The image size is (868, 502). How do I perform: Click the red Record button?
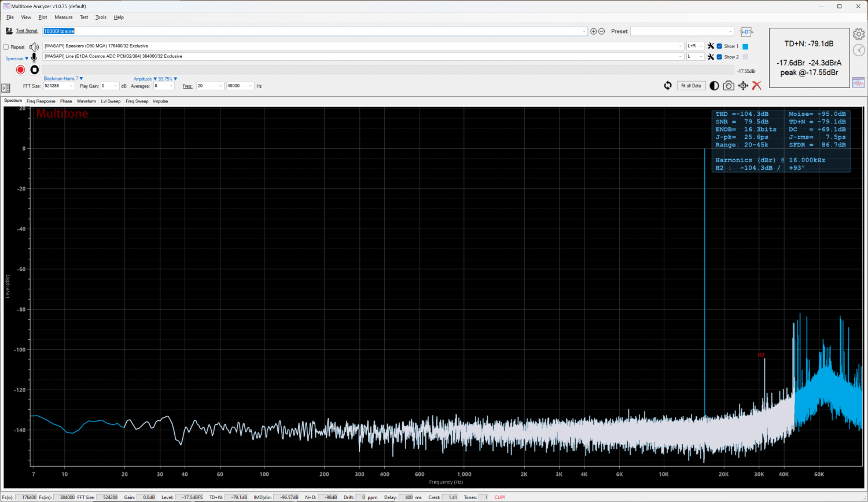pyautogui.click(x=20, y=69)
